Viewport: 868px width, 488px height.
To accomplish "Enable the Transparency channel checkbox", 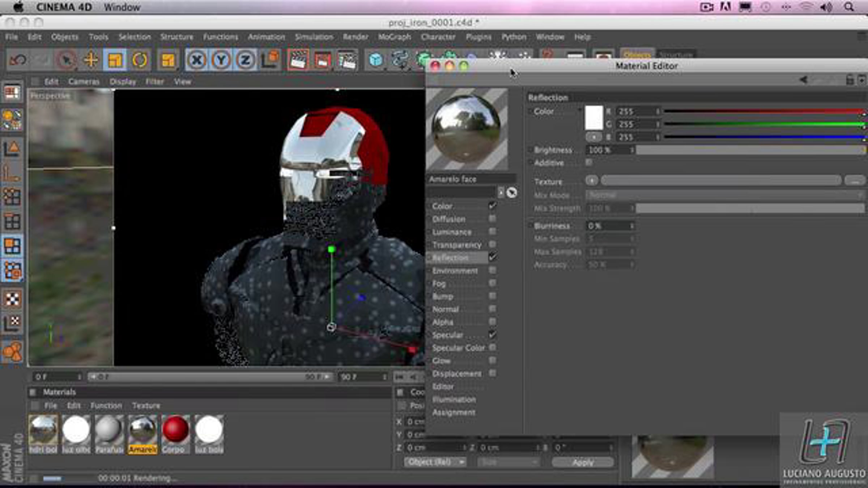I will coord(492,244).
